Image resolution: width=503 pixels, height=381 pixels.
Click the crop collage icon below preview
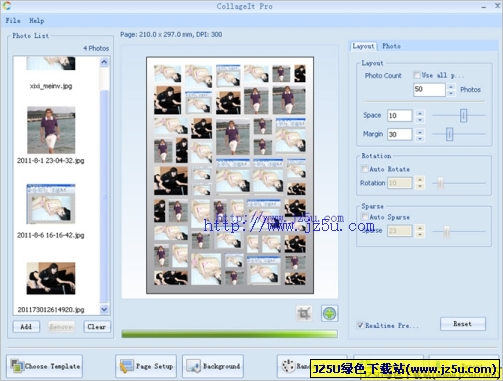point(304,313)
